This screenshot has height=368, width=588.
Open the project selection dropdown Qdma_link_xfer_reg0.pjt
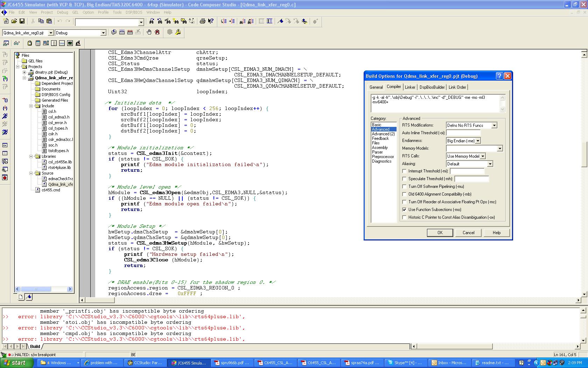pos(50,33)
